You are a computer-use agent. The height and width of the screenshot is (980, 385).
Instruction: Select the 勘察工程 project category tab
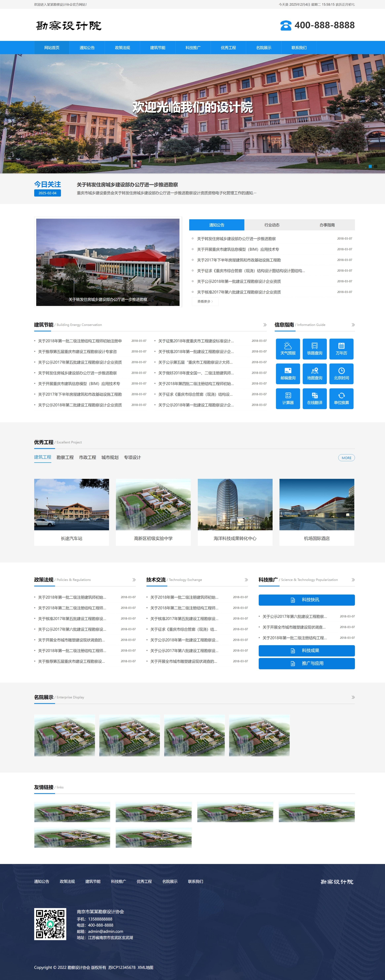click(65, 457)
